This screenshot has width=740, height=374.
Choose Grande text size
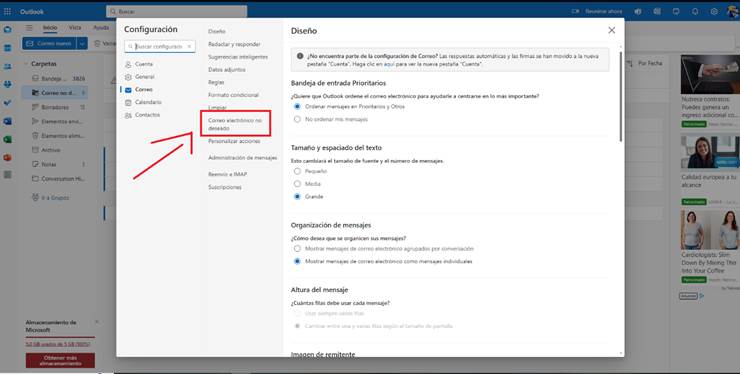297,196
